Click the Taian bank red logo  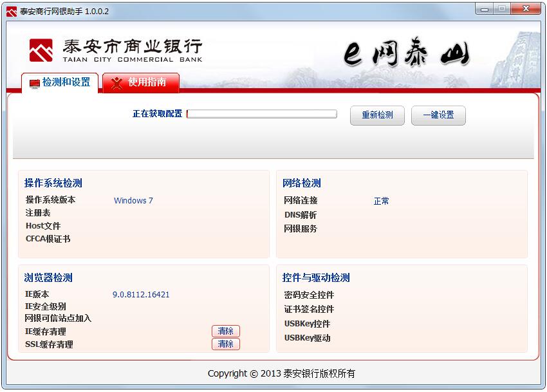[41, 50]
